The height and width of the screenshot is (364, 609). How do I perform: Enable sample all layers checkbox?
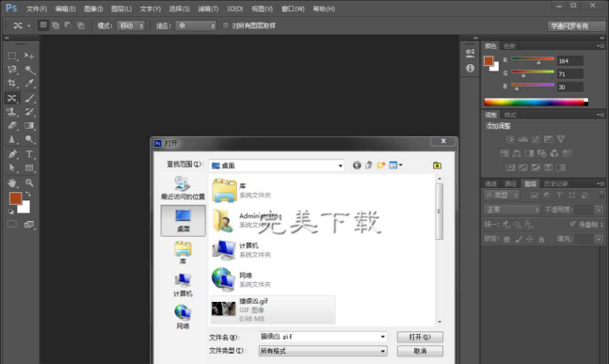(226, 25)
